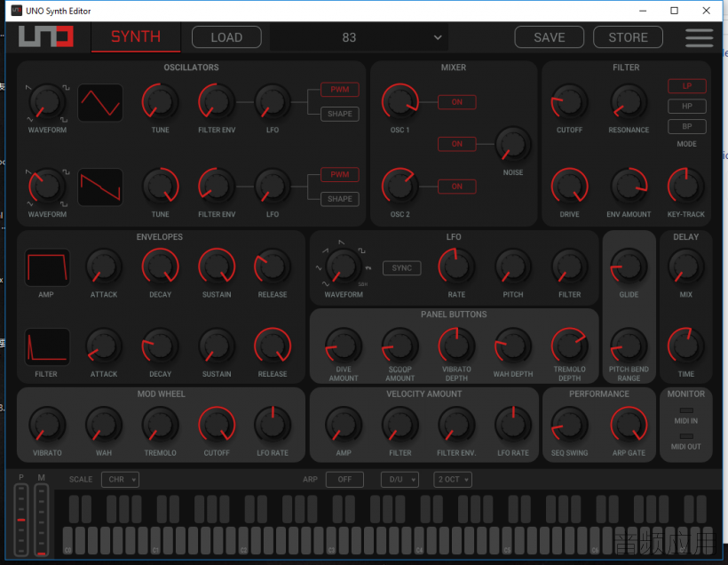Viewport: 728px width, 565px height.
Task: Toggle the OSC 2 ON switch
Action: [457, 187]
